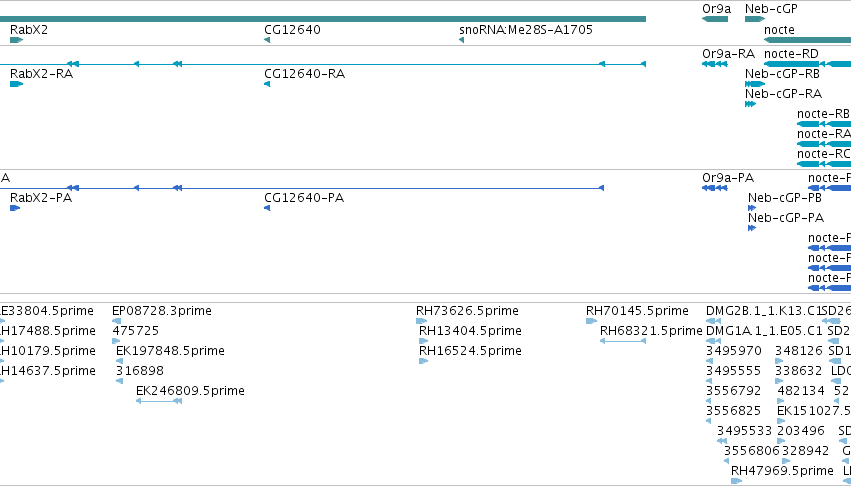Select the RabX2-PA protein glyph

pos(15,208)
